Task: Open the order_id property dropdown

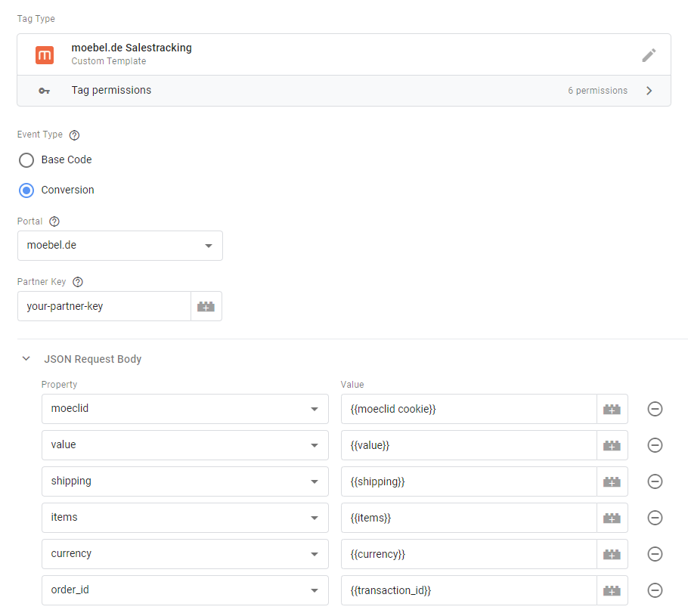Action: (185, 590)
